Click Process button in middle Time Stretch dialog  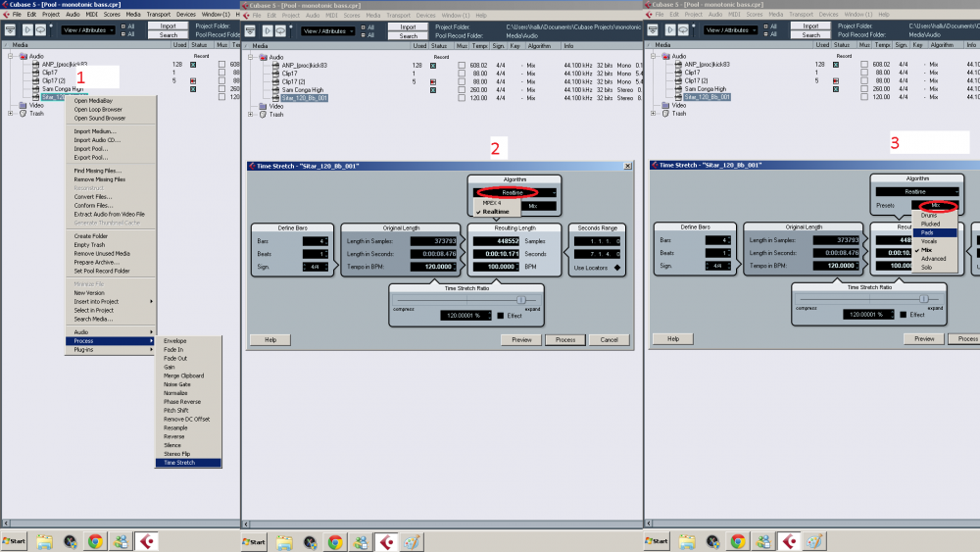565,340
